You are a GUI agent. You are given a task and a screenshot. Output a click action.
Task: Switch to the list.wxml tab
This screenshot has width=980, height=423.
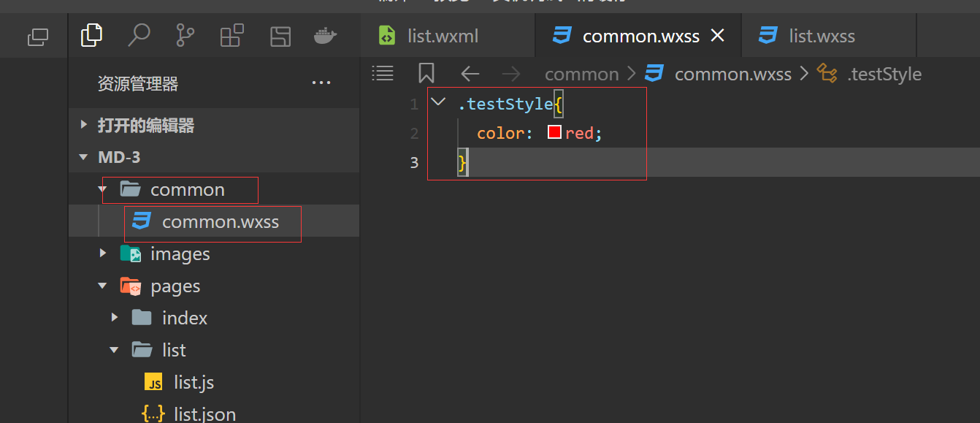coord(443,36)
